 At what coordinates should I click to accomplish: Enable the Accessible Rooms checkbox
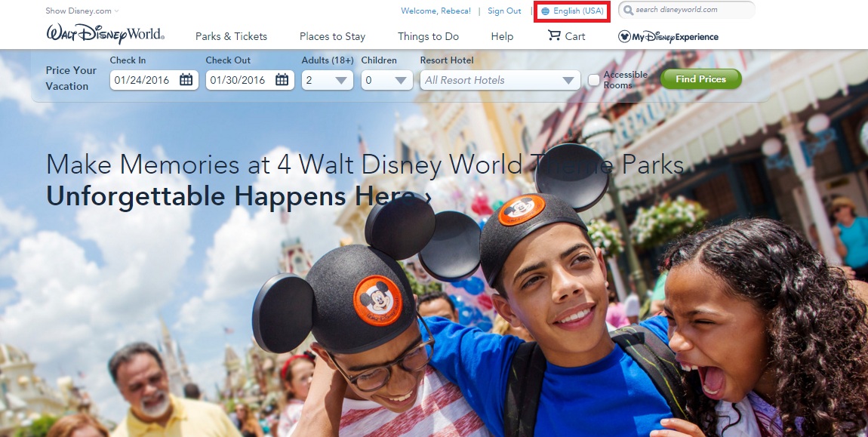coord(594,80)
